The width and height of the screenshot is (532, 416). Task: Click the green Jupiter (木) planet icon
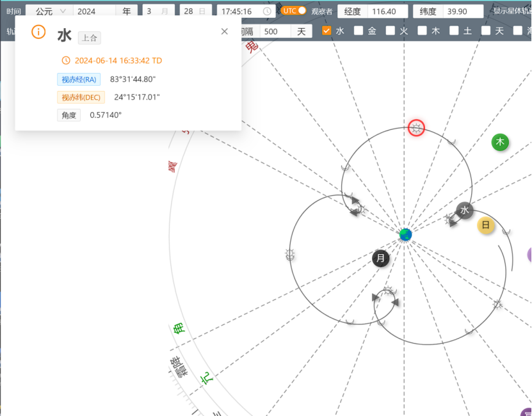click(500, 142)
